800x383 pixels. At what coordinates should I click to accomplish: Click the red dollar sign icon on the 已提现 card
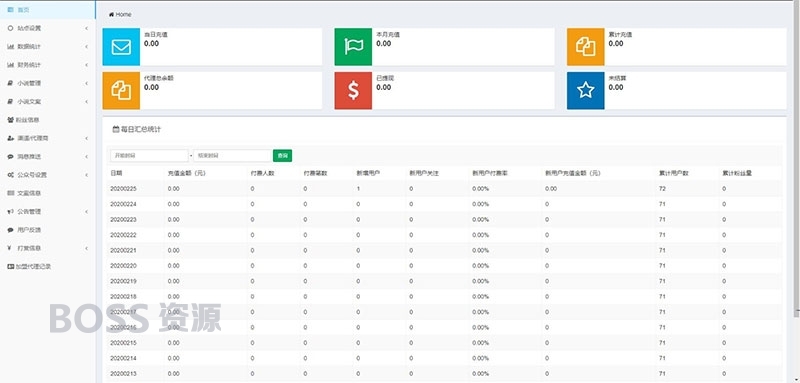point(353,91)
